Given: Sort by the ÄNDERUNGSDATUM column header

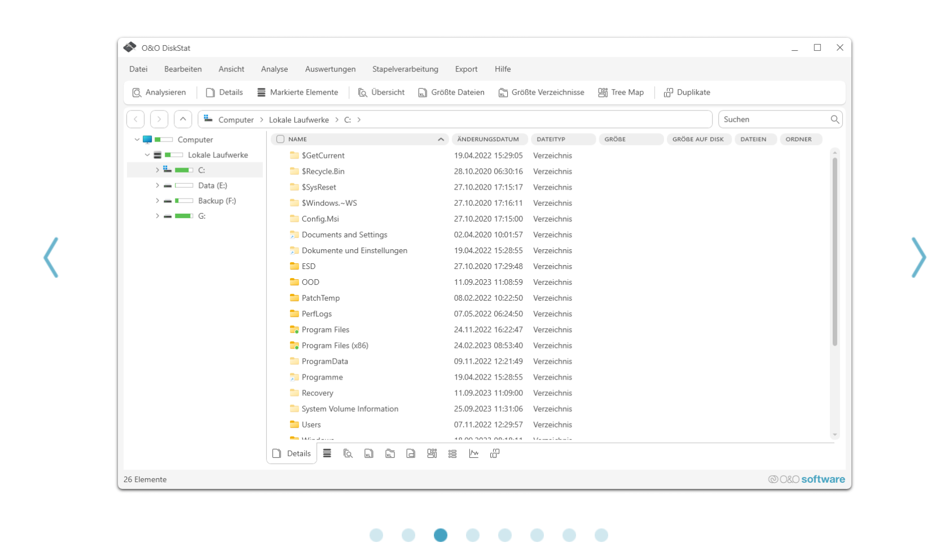Looking at the screenshot, I should tap(490, 139).
